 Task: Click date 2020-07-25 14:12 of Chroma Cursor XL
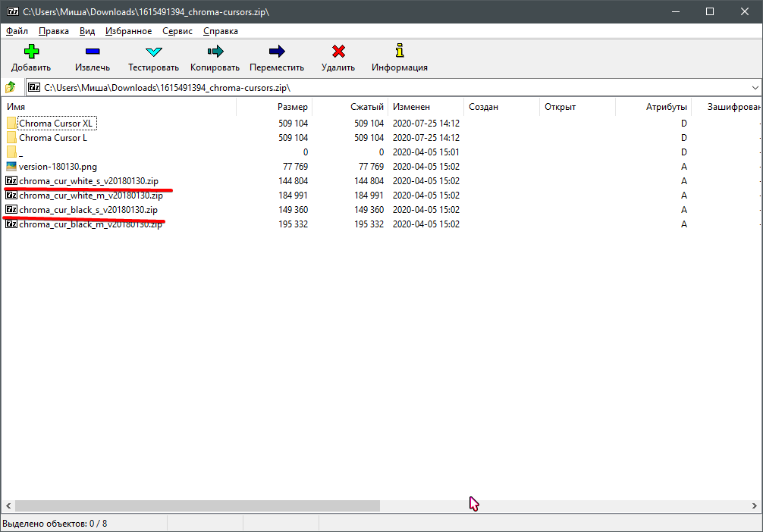(x=425, y=123)
